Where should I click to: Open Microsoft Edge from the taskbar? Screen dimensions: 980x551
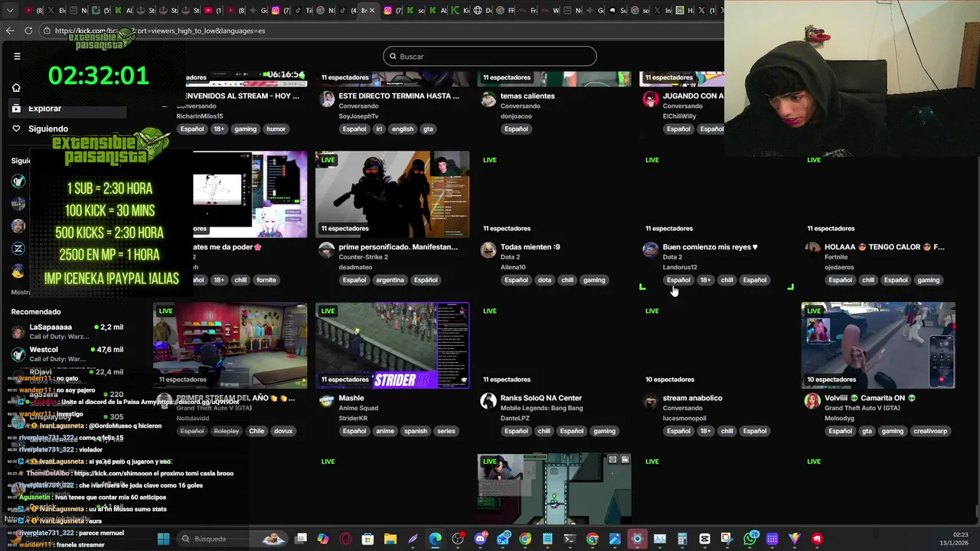[435, 539]
